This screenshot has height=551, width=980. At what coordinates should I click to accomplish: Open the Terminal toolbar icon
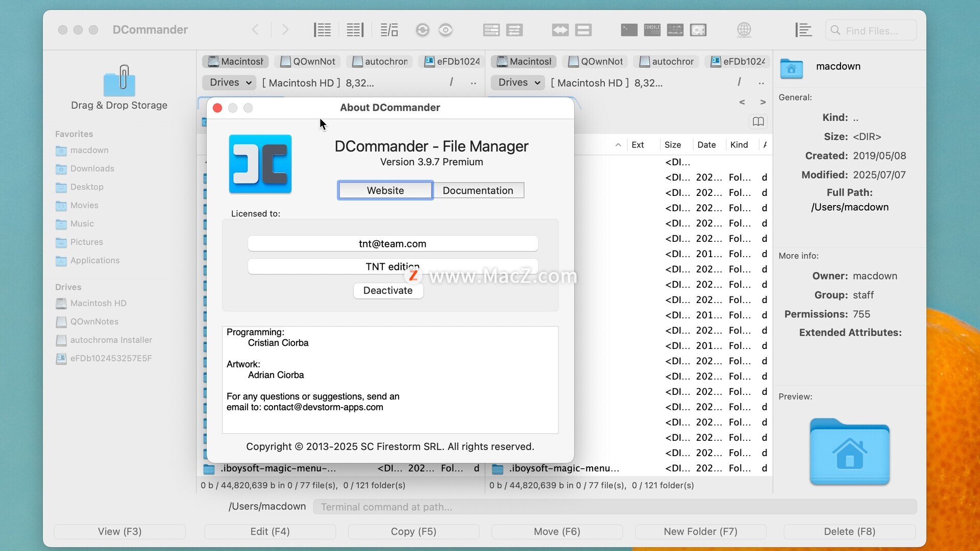click(629, 30)
